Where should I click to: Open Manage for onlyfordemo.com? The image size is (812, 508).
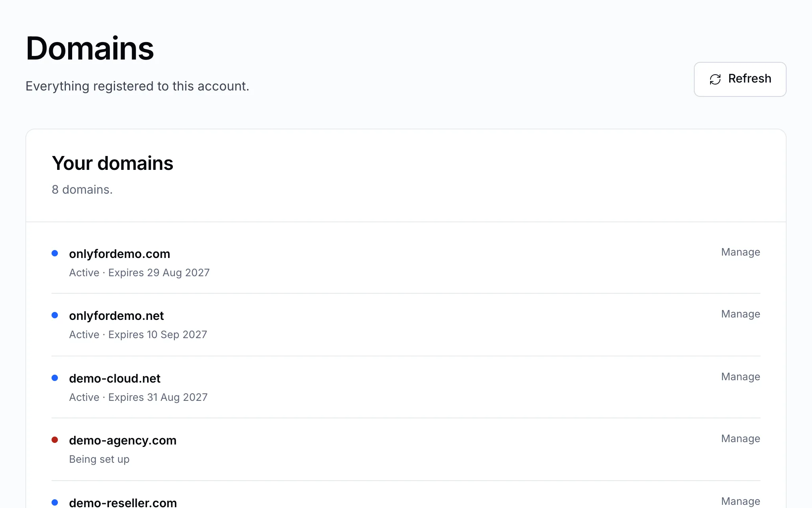coord(740,252)
